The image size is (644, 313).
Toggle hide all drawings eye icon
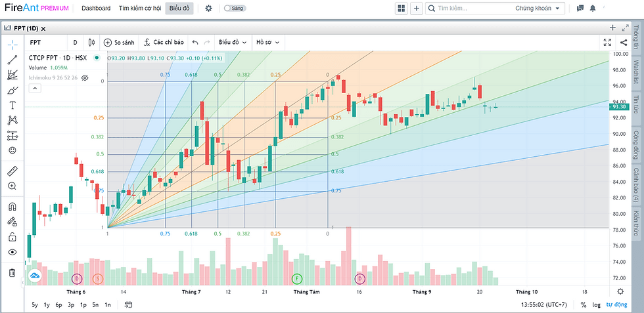coord(12,252)
